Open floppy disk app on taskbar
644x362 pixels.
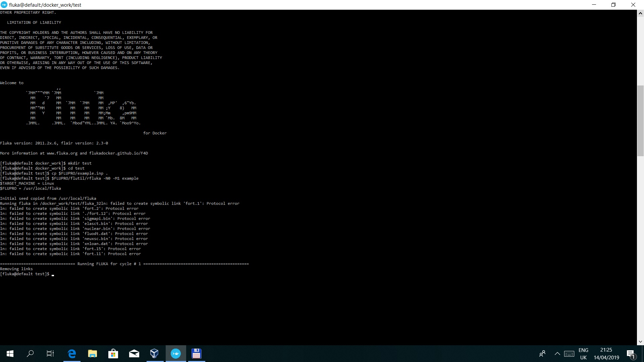point(197,354)
